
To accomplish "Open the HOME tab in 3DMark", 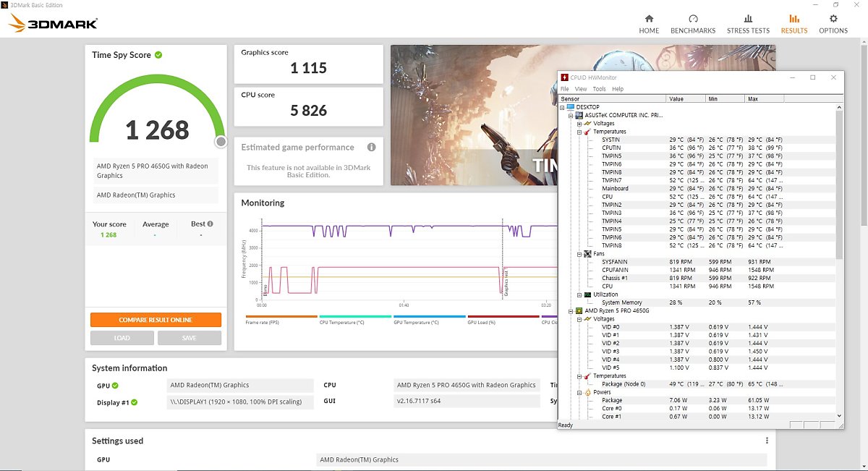I will click(x=649, y=24).
